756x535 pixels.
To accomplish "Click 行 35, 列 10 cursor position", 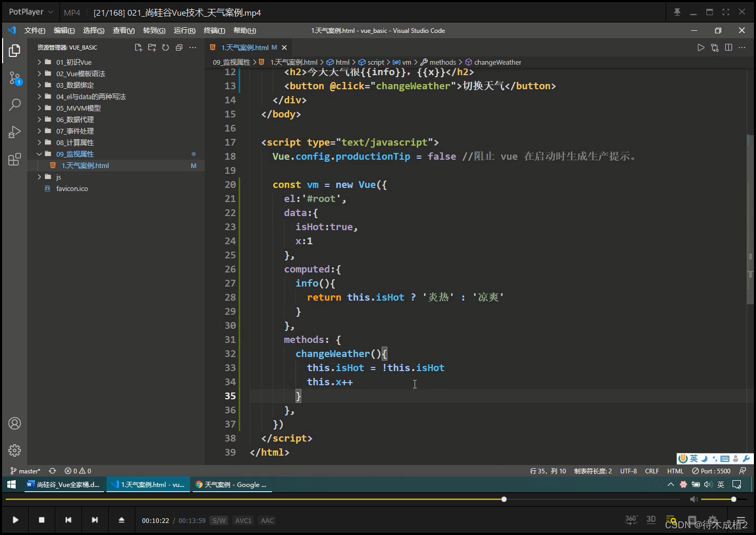I will click(x=548, y=471).
